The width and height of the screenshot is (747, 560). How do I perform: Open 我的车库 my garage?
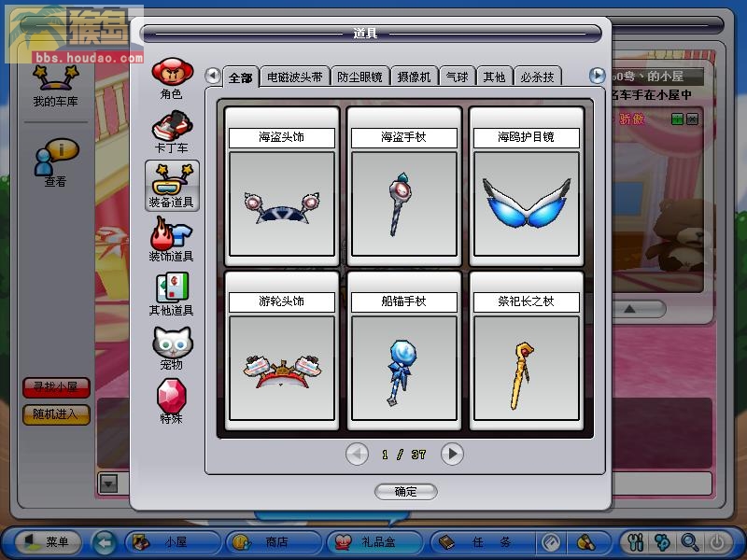pos(55,86)
